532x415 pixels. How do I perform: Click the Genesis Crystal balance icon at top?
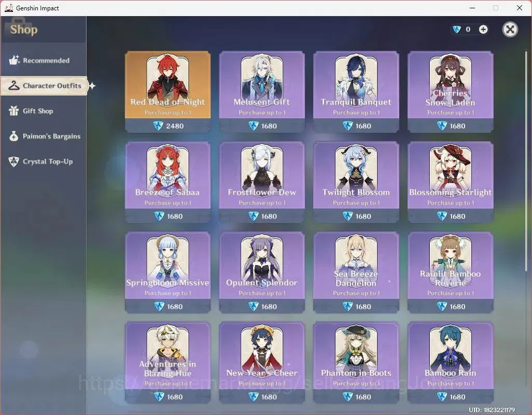pyautogui.click(x=457, y=30)
